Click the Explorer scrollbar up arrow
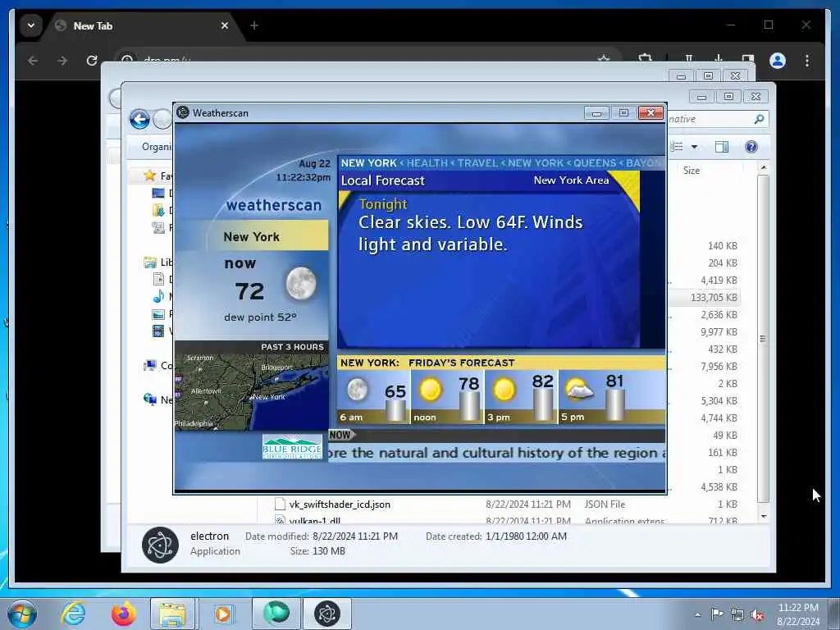 (764, 168)
